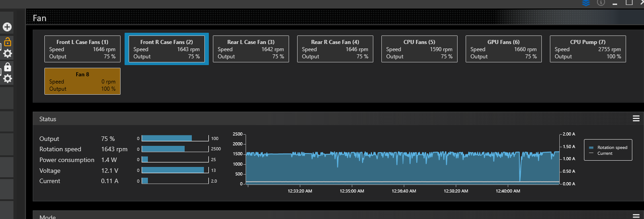The image size is (644, 219).
Task: Select the CPU Fans (5) tile
Action: [419, 49]
